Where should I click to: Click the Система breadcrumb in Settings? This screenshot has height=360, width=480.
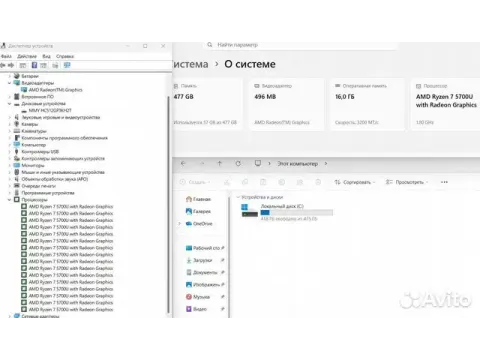(x=191, y=64)
